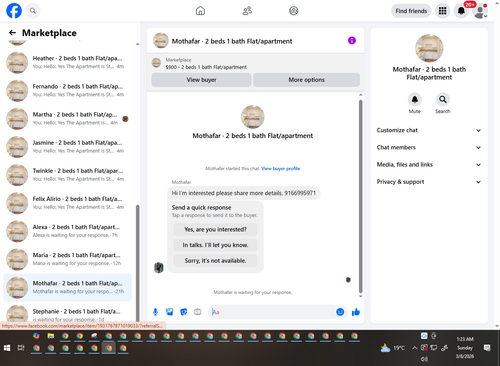This screenshot has width=500, height=366.
Task: Open Fernando conversation in chat list
Action: [x=67, y=90]
